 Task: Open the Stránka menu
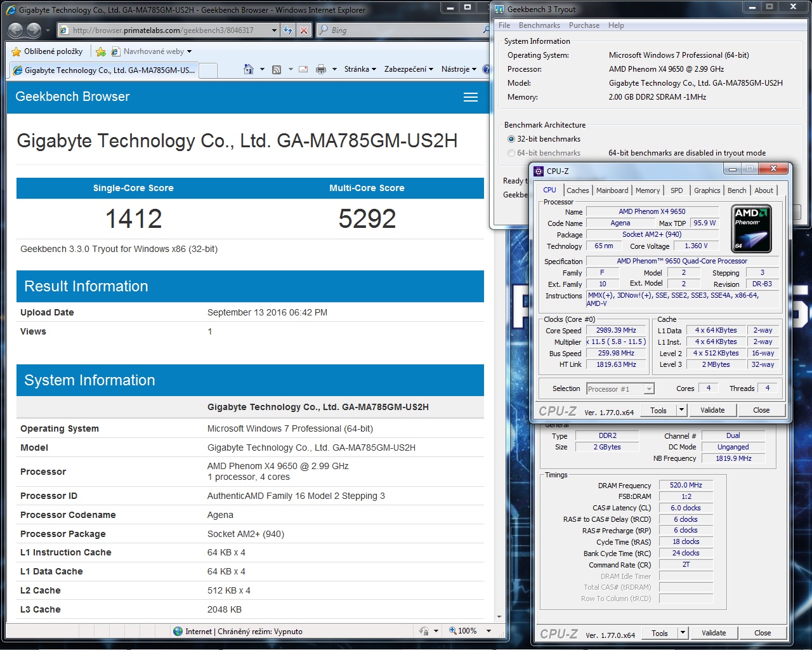[x=360, y=69]
